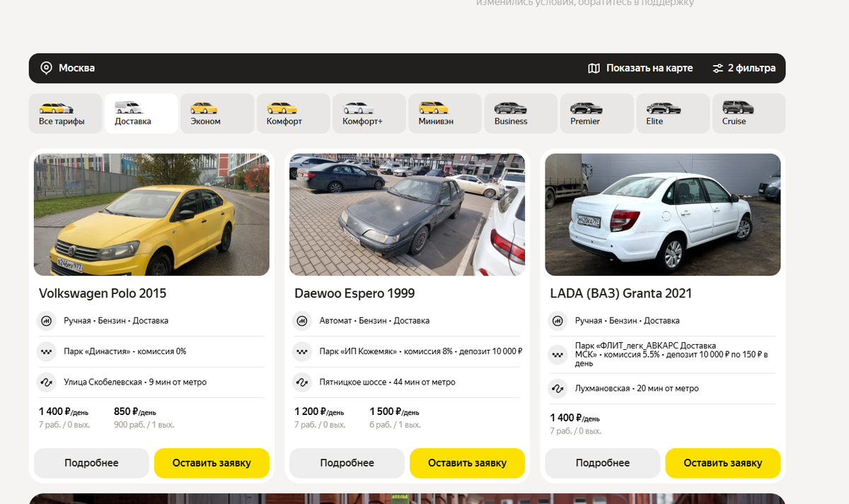
Task: Click Оставить заявку for Volkswagen Polo 2015
Action: click(212, 463)
